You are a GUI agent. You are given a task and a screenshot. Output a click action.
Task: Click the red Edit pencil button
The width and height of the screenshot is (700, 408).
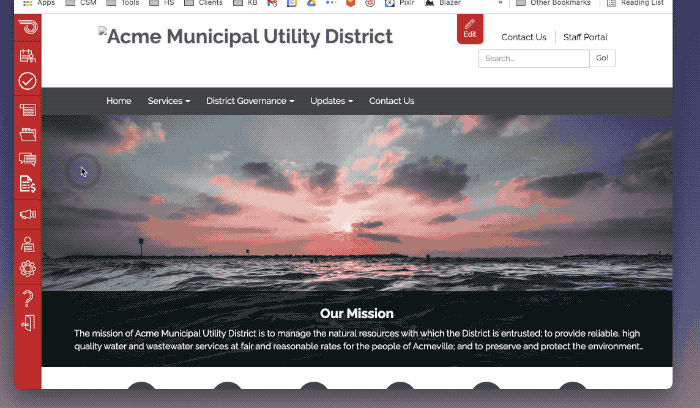(470, 29)
